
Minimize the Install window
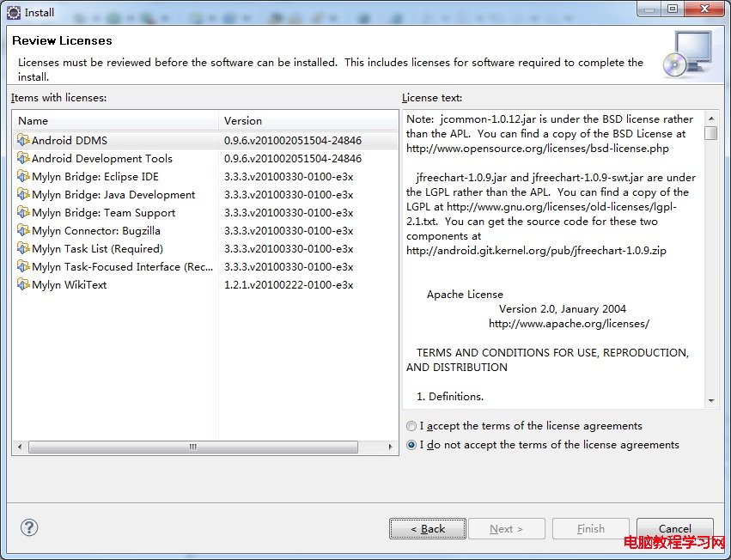[649, 9]
